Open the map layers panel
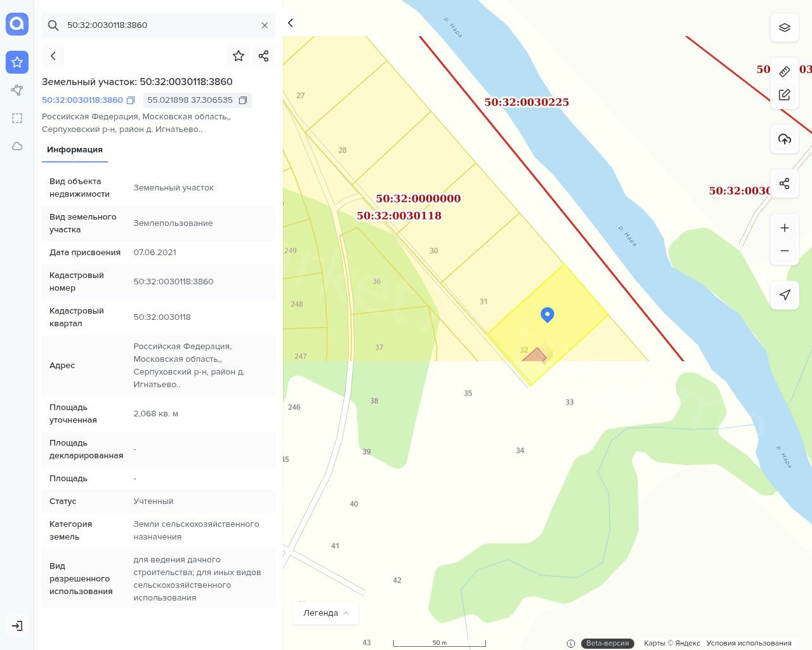 tap(784, 27)
